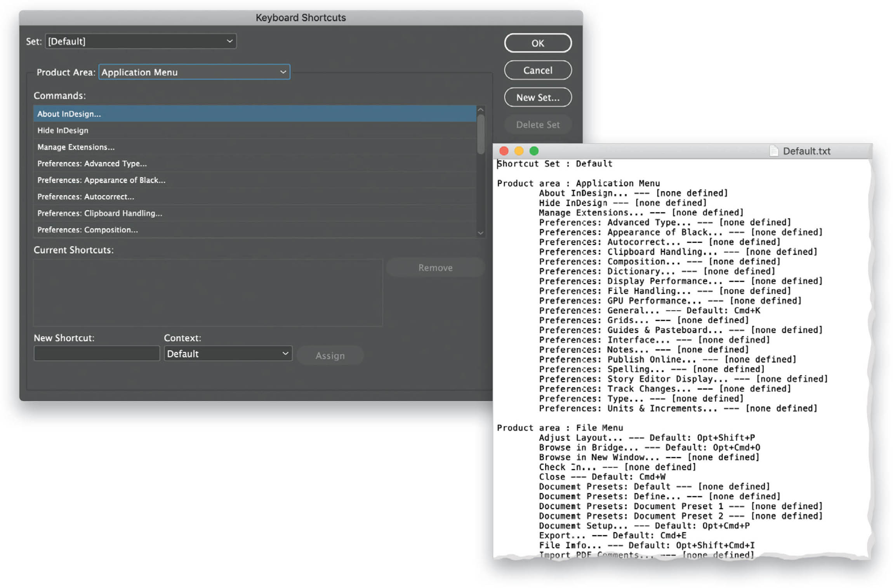Select Preferences: Clipboard Handling... command
This screenshot has height=588, width=893.
point(255,213)
